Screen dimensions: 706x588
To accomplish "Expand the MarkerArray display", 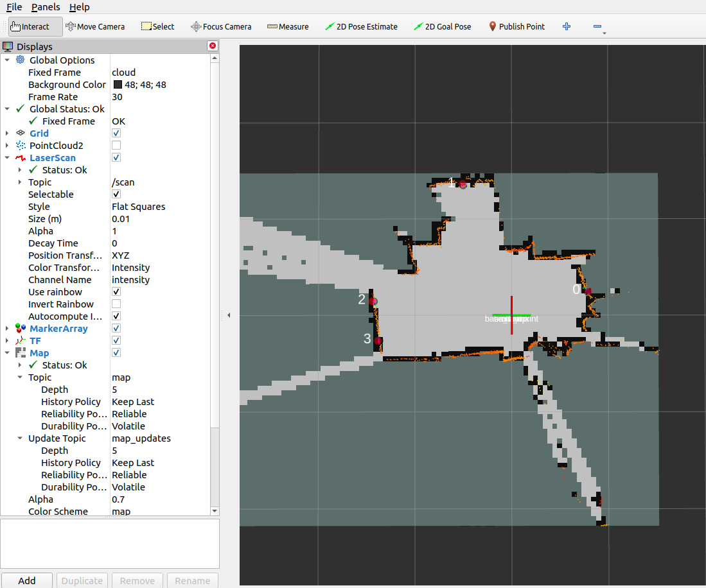I will click(x=7, y=328).
